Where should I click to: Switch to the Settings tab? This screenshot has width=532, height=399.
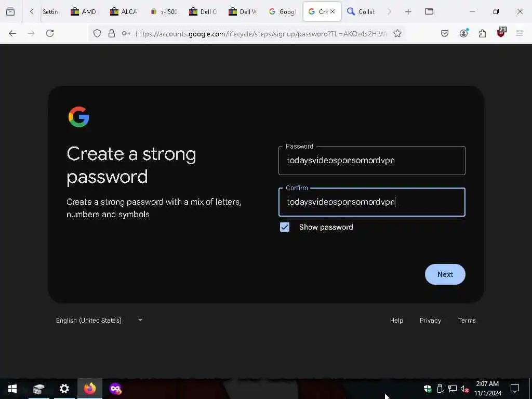coord(49,12)
